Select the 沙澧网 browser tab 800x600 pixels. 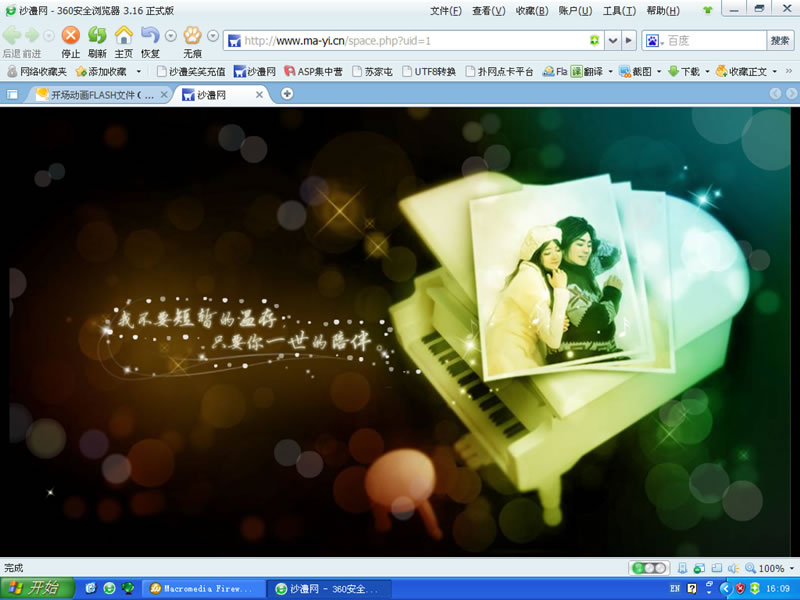coord(219,95)
